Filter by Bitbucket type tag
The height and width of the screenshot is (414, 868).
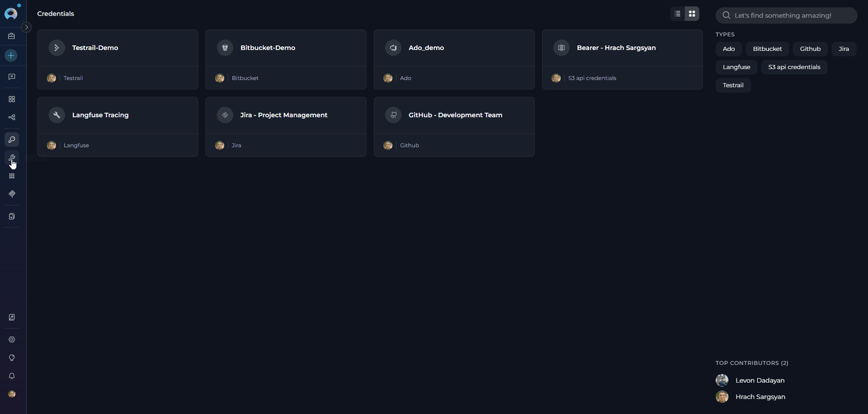coord(767,49)
